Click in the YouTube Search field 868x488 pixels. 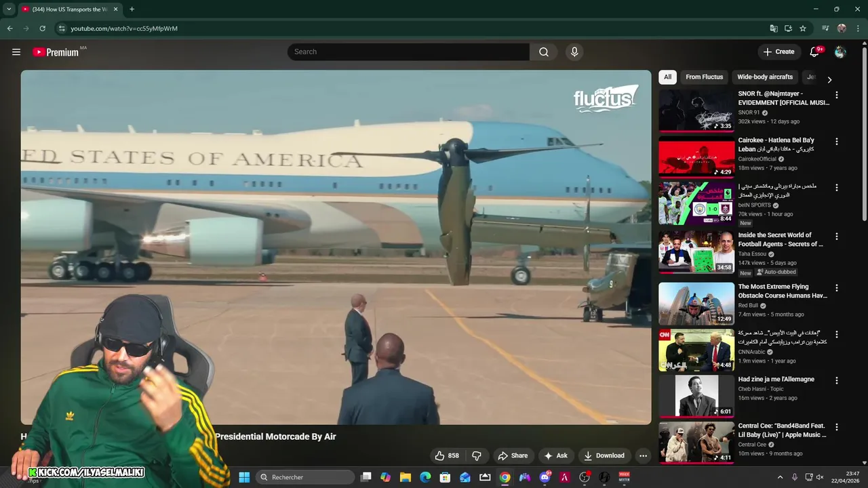(408, 52)
